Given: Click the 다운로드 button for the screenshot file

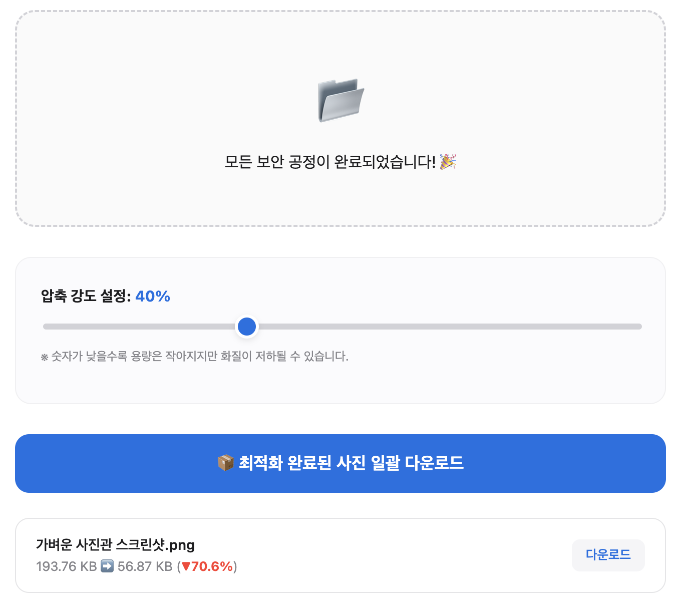Looking at the screenshot, I should 608,554.
